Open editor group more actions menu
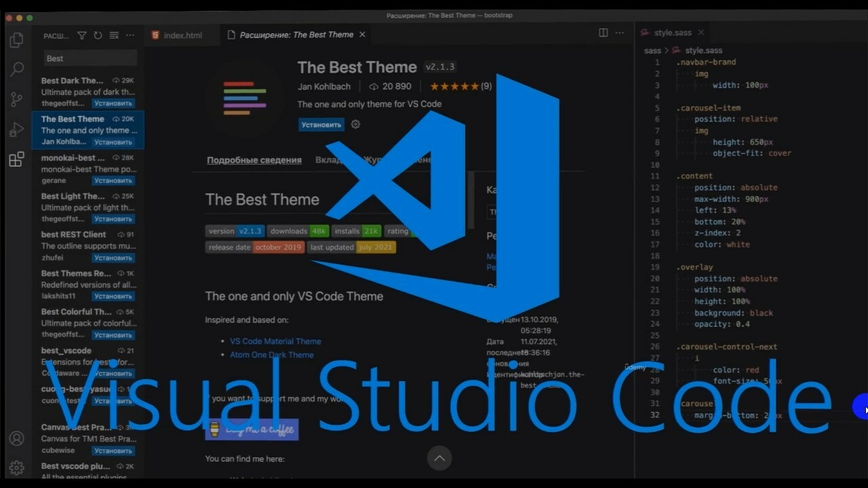 pos(619,33)
